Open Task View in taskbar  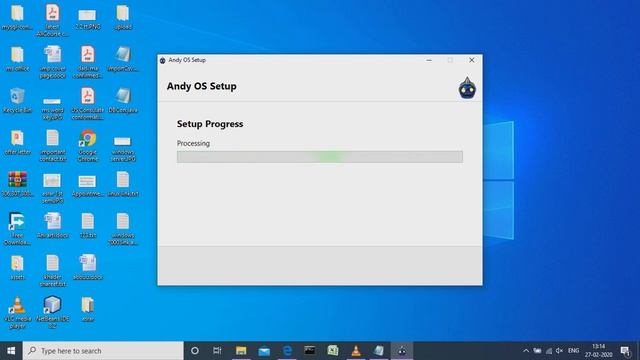(x=217, y=351)
